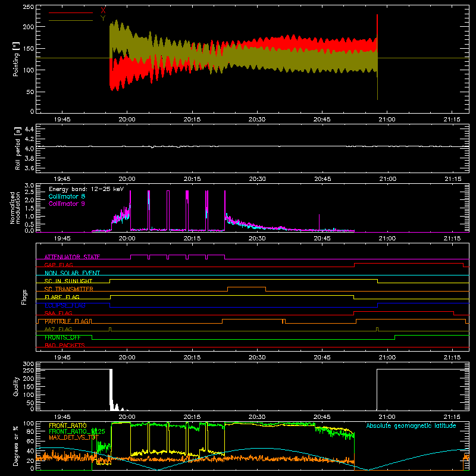Viewport: 476px width, 476px height.
Task: Click the 100 tick on Degrees axis
Action: (x=28, y=424)
